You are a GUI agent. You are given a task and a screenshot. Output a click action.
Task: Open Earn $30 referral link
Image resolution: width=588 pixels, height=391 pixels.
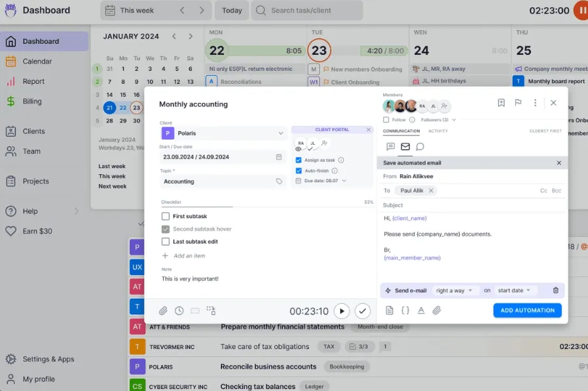click(37, 231)
